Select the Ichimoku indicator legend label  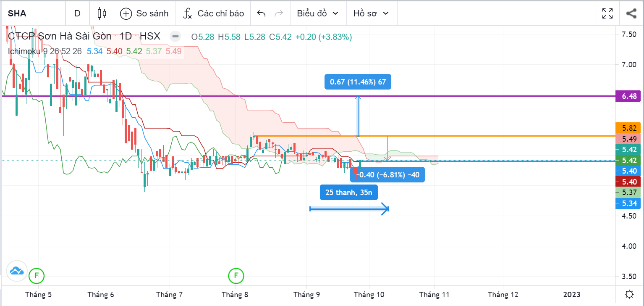(x=24, y=51)
